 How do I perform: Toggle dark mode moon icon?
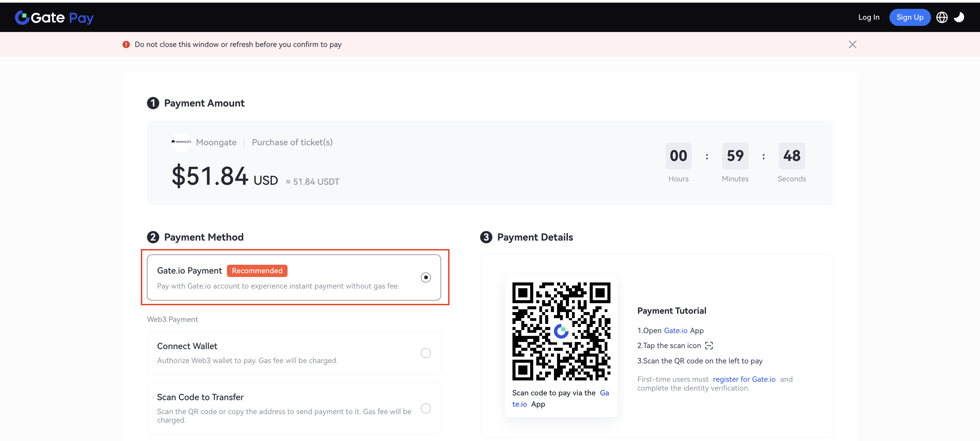(959, 17)
